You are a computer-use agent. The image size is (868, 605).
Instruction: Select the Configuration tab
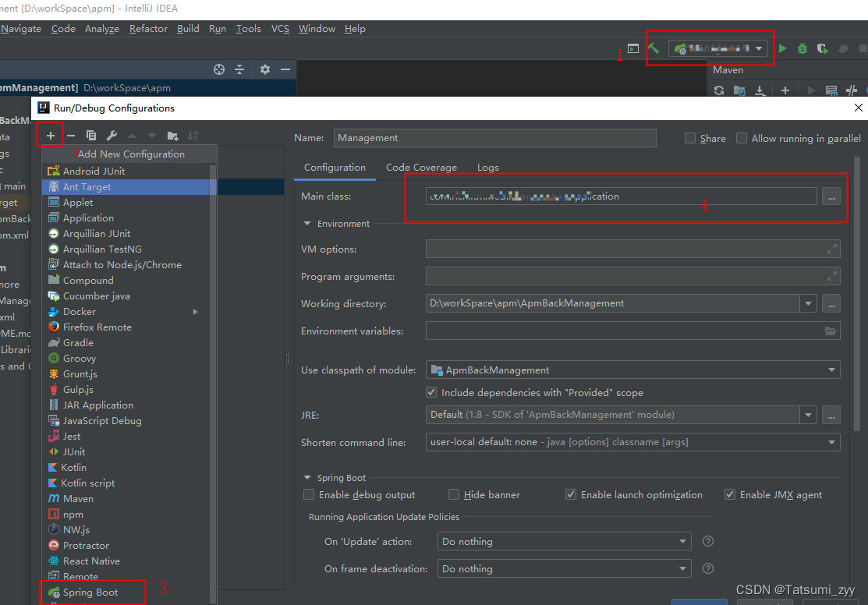click(x=335, y=167)
